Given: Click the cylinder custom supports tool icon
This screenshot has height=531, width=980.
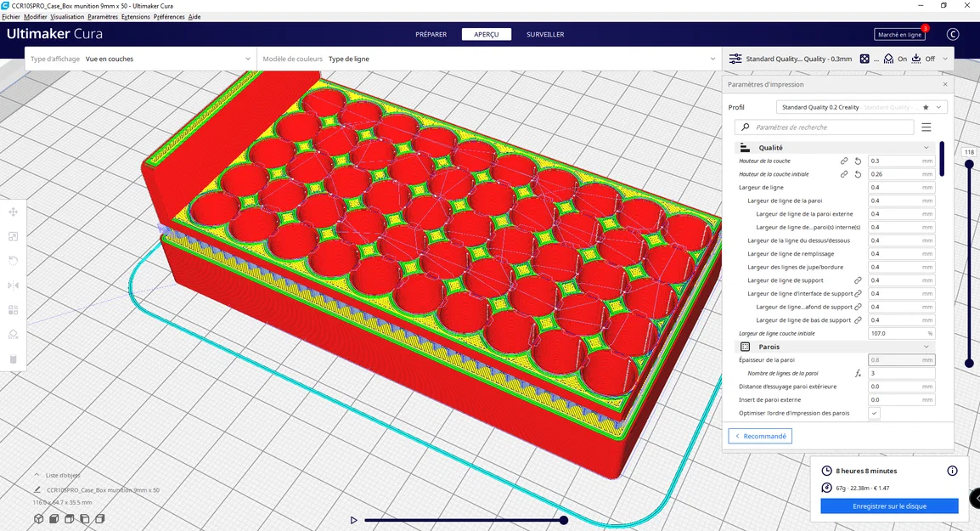Looking at the screenshot, I should (x=13, y=359).
